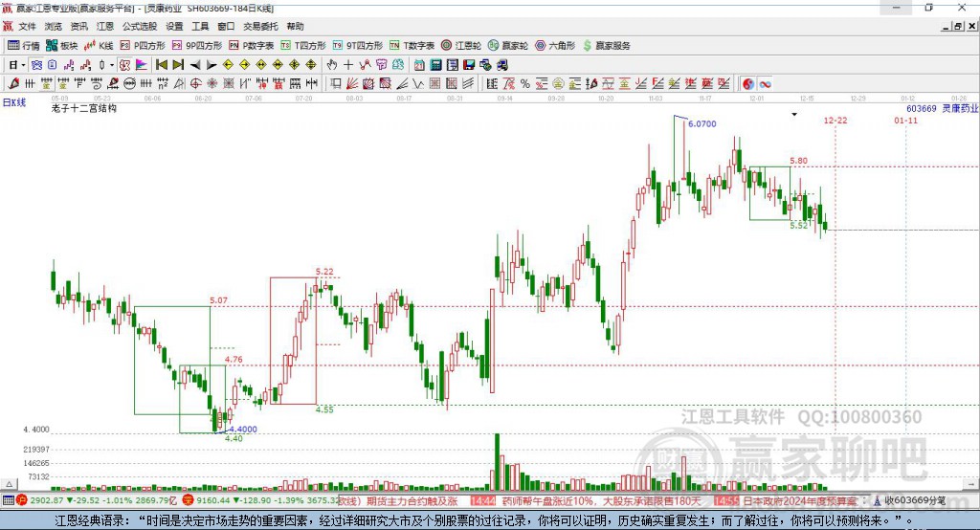The height and width of the screenshot is (530, 980).
Task: Click the 收603669分笔 status button
Action: point(910,500)
